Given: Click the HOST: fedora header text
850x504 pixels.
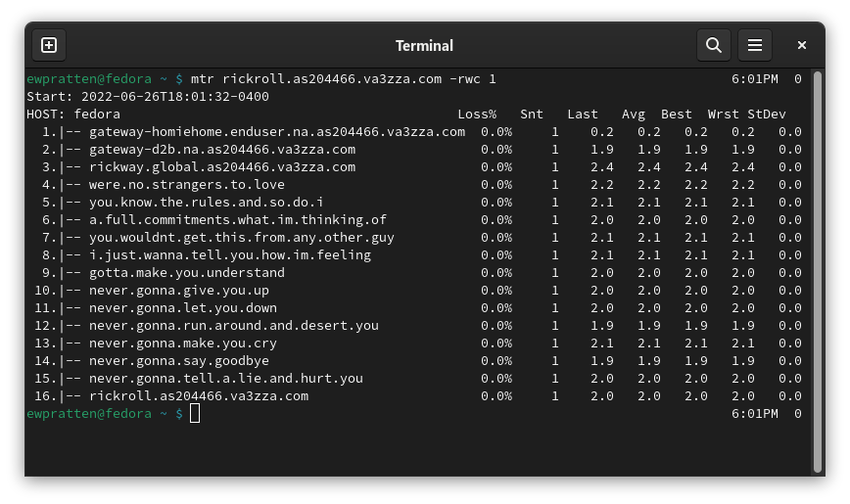Looking at the screenshot, I should [x=73, y=114].
